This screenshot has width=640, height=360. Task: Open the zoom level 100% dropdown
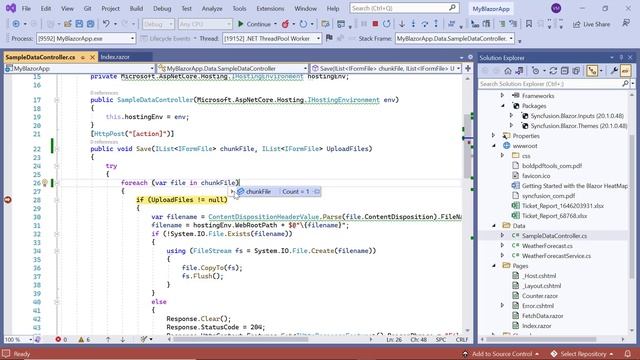[x=30, y=340]
